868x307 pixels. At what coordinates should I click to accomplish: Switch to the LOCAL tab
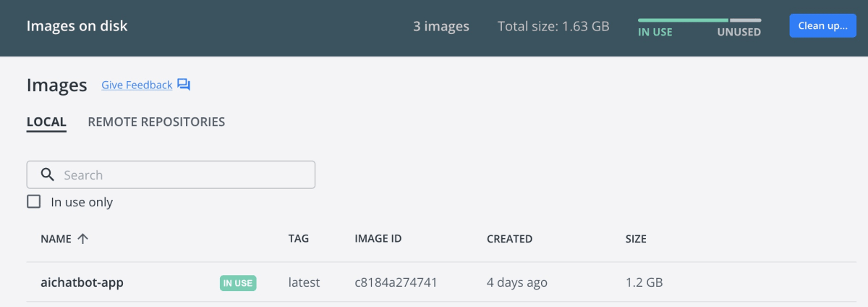pyautogui.click(x=46, y=122)
